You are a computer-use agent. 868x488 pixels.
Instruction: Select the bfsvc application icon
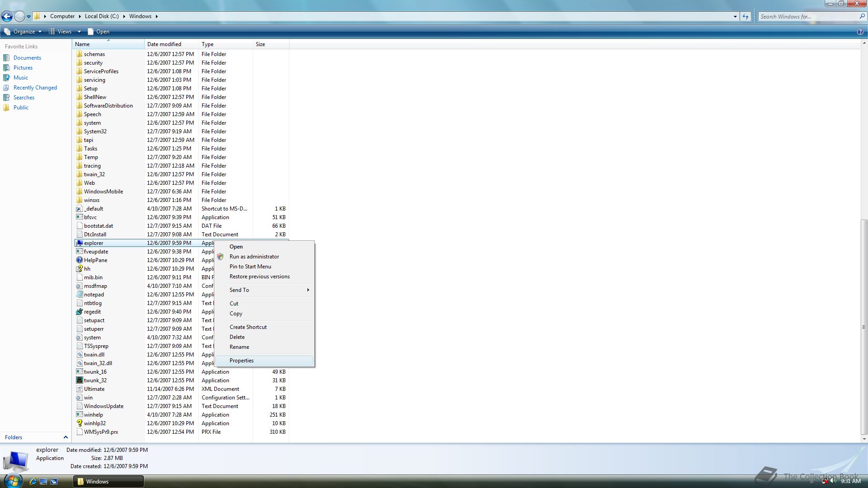click(79, 217)
